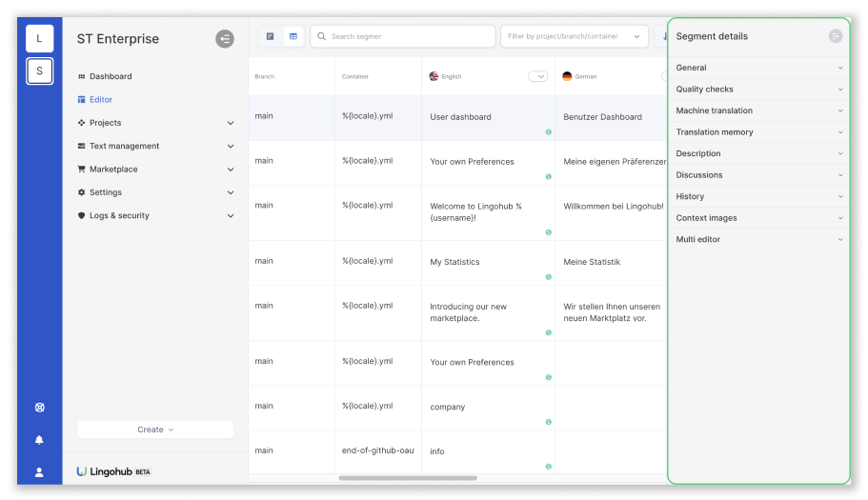The height and width of the screenshot is (500, 868).
Task: Open the Filter by project/branch/container dropdown
Action: coord(574,36)
